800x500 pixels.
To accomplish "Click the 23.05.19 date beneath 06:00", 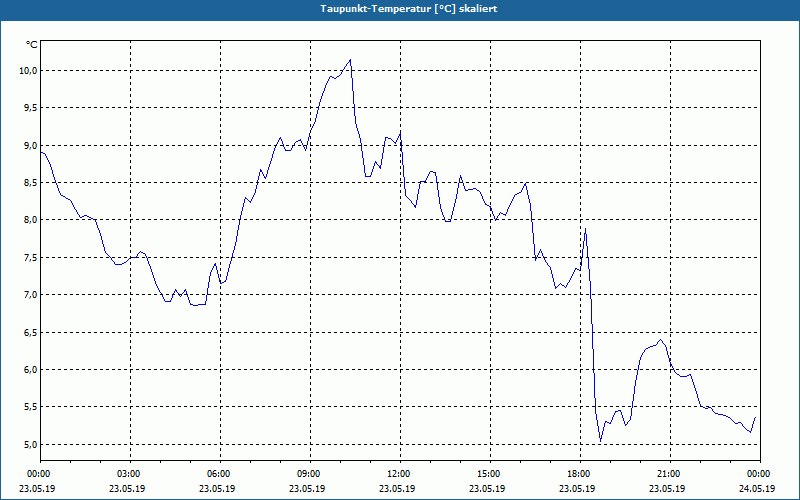I will (x=217, y=488).
